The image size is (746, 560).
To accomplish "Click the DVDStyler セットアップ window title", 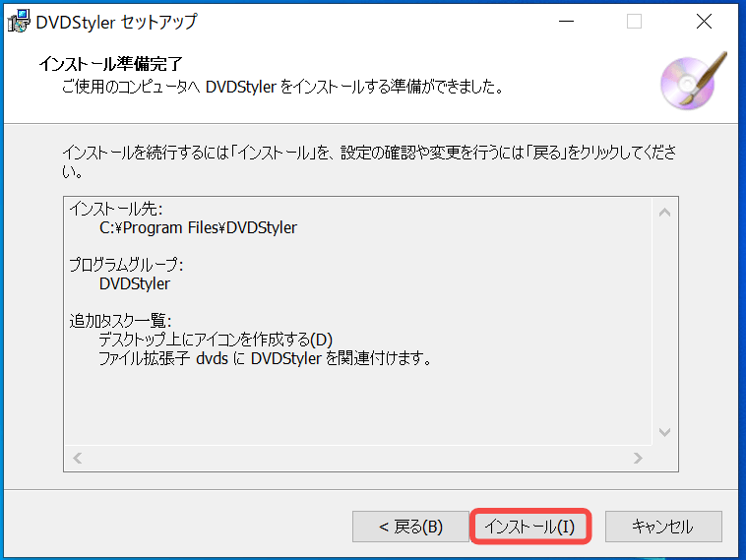I will (x=116, y=22).
